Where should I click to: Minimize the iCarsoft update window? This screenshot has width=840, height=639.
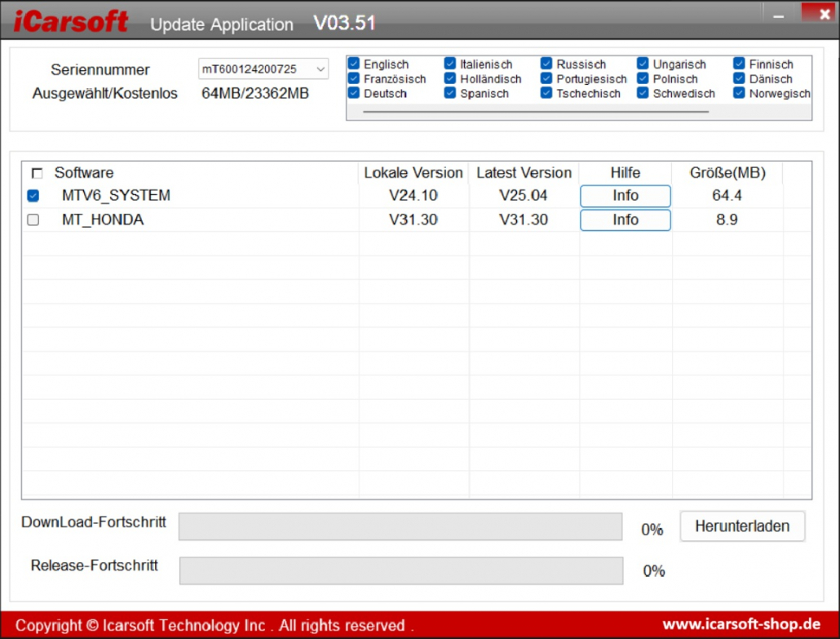click(x=777, y=14)
